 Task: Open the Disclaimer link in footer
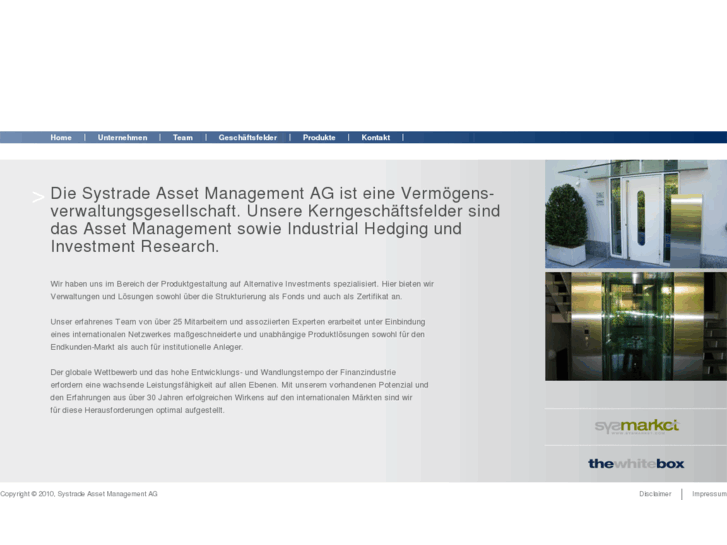(655, 494)
